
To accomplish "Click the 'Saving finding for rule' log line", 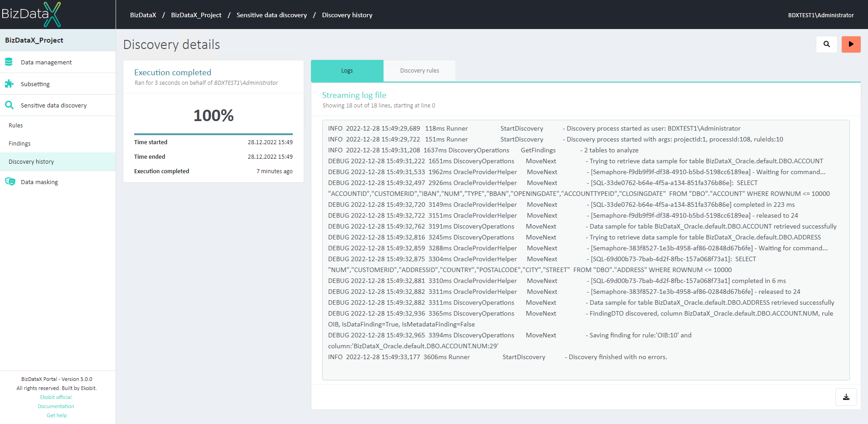I will 510,341.
